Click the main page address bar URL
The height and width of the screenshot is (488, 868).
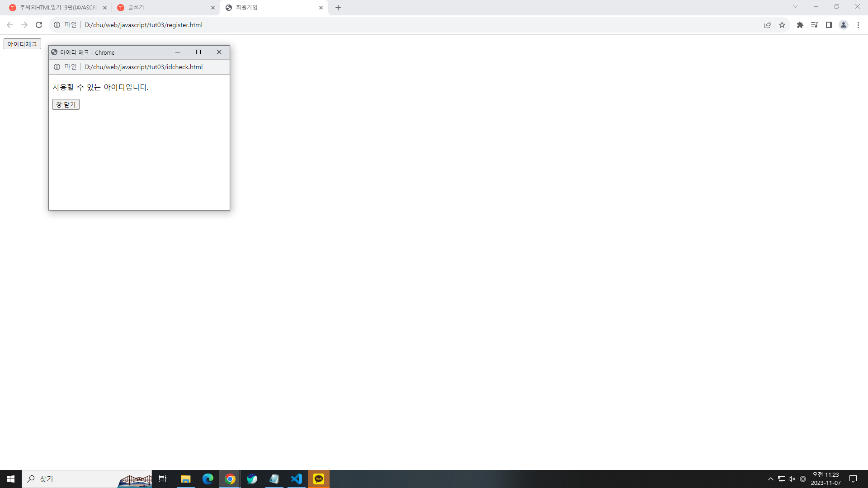pos(143,25)
